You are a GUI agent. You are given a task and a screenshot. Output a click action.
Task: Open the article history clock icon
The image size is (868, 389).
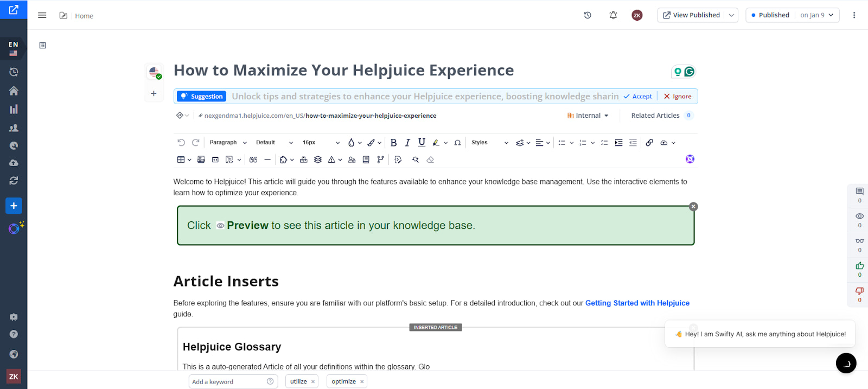[588, 15]
